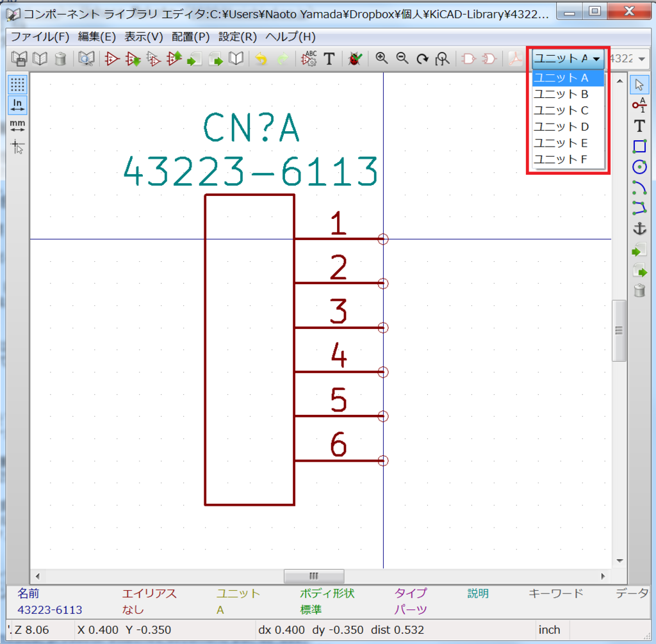Create a new component icon
656x644 pixels.
[x=111, y=58]
